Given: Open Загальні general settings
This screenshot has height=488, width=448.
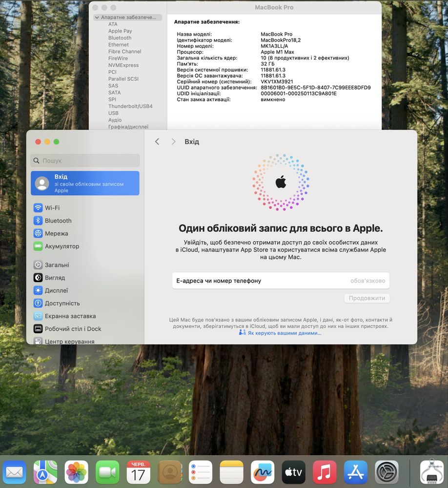Looking at the screenshot, I should pyautogui.click(x=85, y=265).
